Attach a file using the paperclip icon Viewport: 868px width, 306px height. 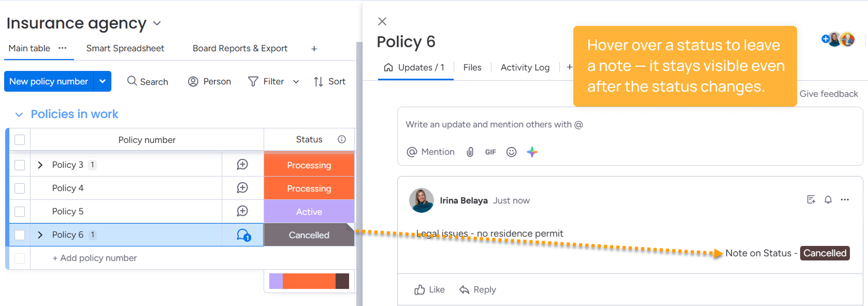pyautogui.click(x=470, y=152)
